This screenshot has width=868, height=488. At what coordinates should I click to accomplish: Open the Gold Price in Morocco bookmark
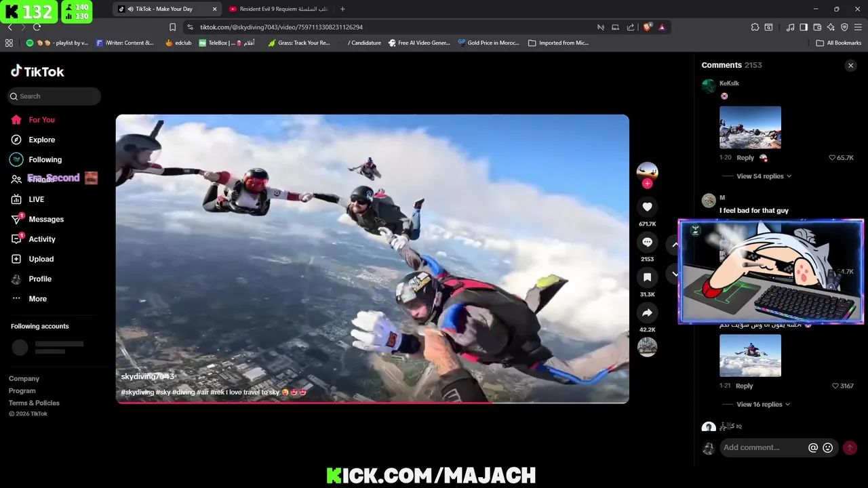(x=488, y=43)
